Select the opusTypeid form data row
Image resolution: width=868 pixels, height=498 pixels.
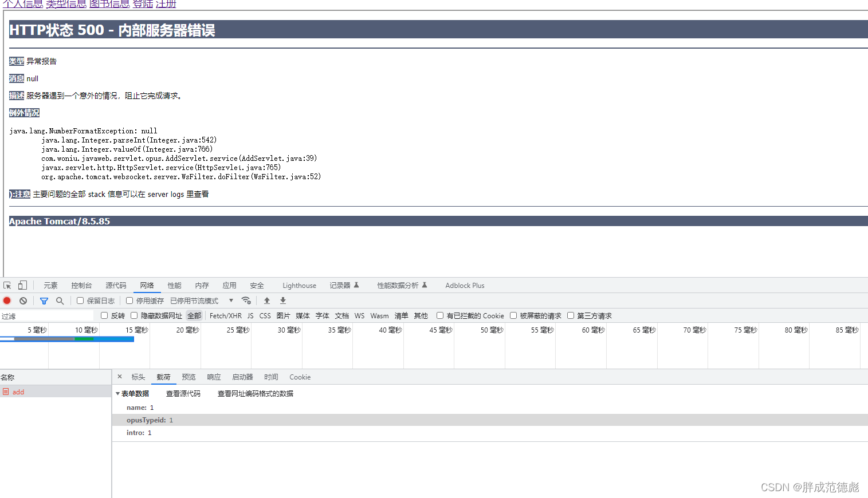(x=490, y=420)
